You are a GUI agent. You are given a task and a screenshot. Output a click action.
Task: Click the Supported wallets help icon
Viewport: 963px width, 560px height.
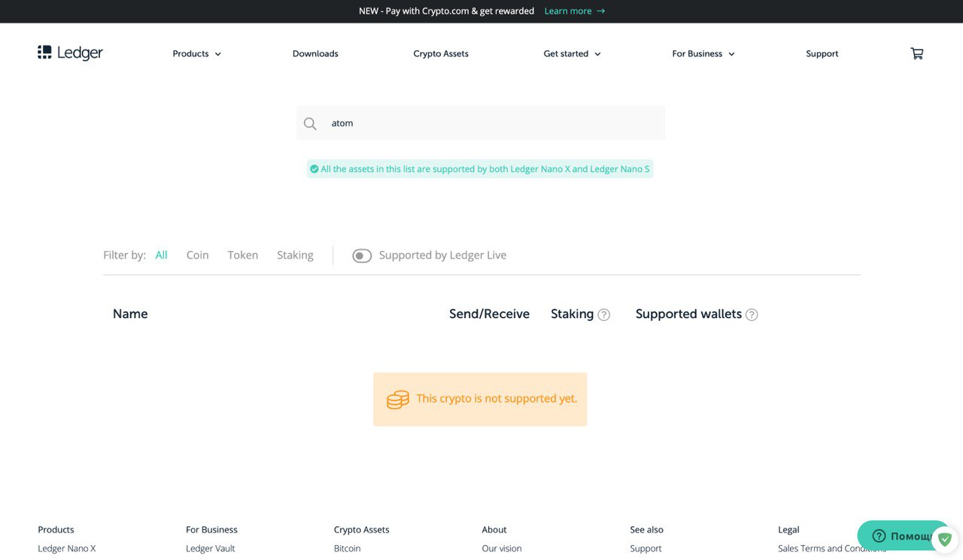[x=752, y=315]
